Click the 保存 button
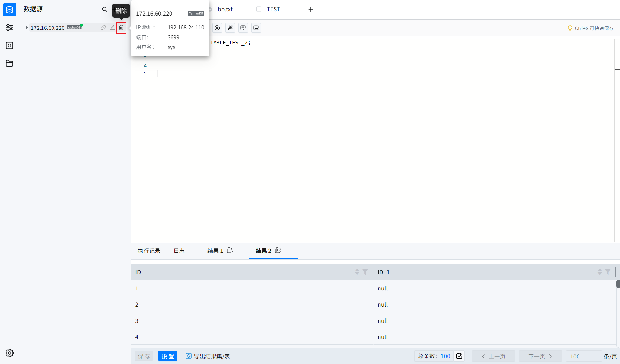Screen dimensions: 620x364 pyautogui.click(x=144, y=356)
